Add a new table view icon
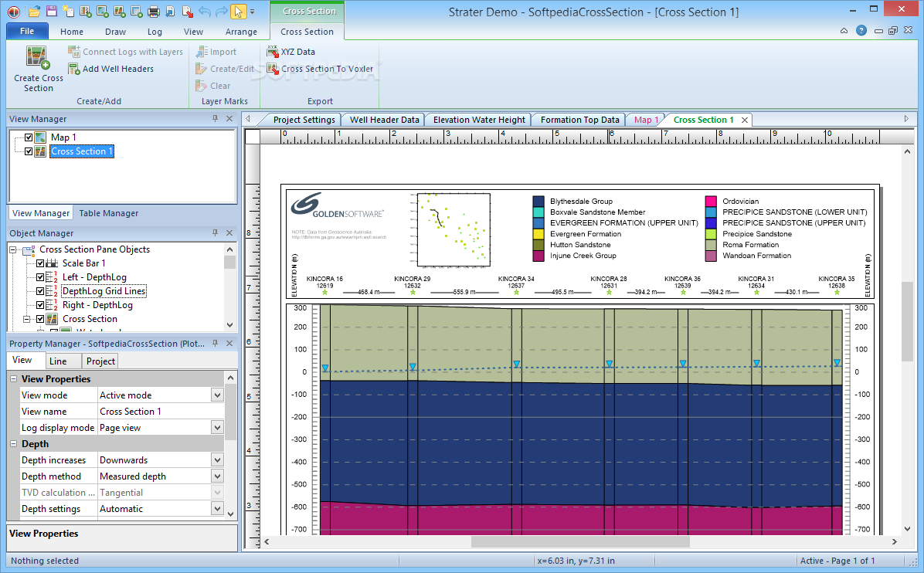The height and width of the screenshot is (573, 924). coord(137,11)
